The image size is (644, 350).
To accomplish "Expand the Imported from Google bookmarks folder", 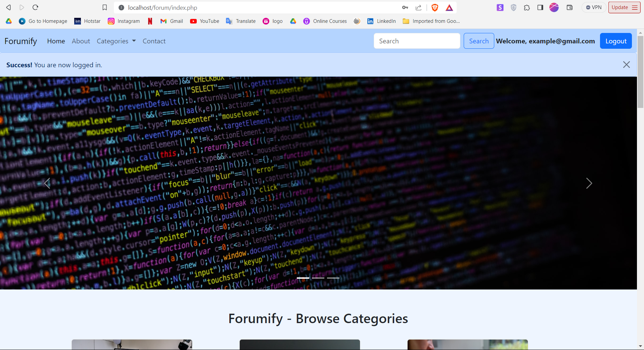I will click(431, 21).
